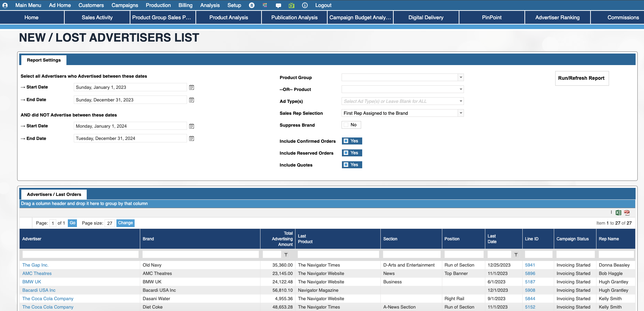The width and height of the screenshot is (644, 311).
Task: Click the Last Date column filter icon
Action: tap(516, 255)
